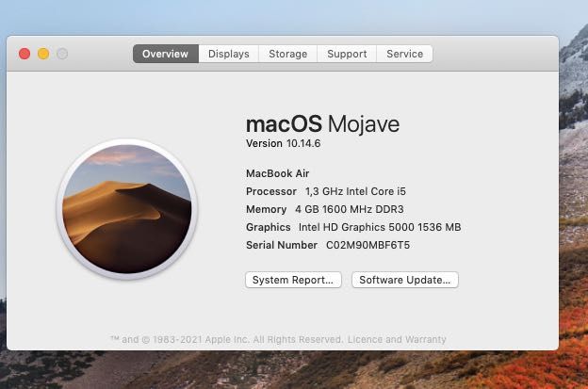Select the Support tab

point(347,54)
